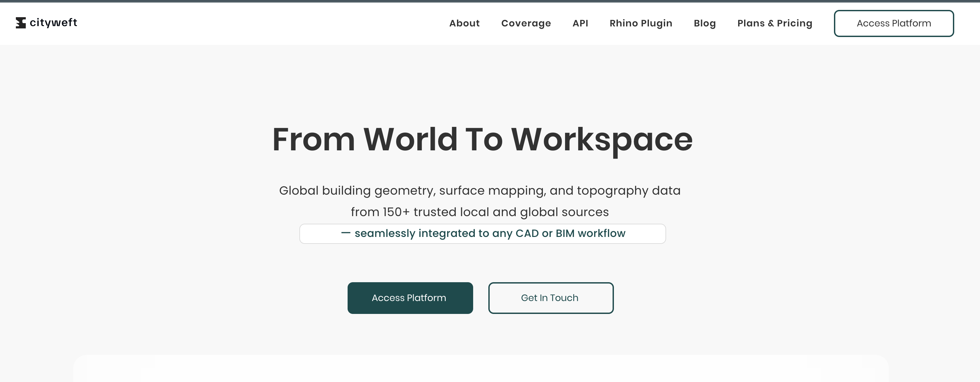Click the Get In Touch button
980x382 pixels.
click(551, 298)
